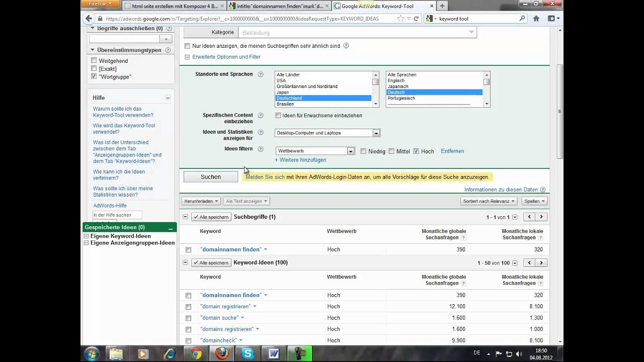Go to previous page of Keyword-Ideen results
This screenshot has width=644, height=362.
(x=529, y=263)
